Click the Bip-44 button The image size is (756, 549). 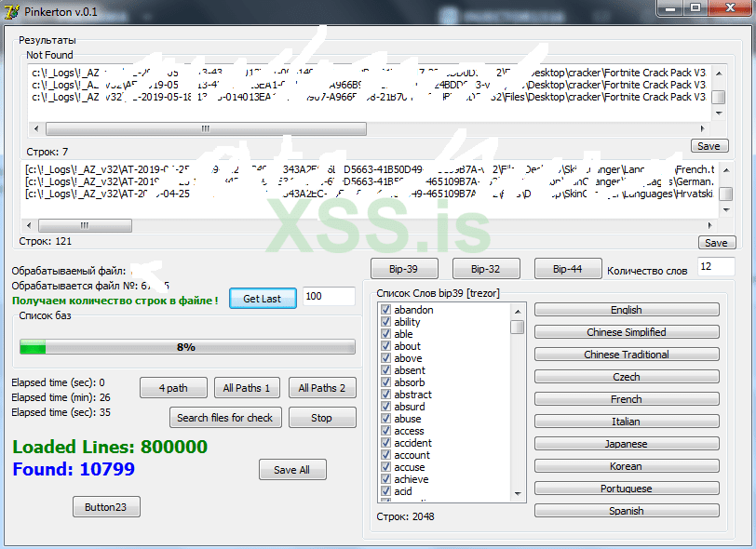[x=568, y=269]
